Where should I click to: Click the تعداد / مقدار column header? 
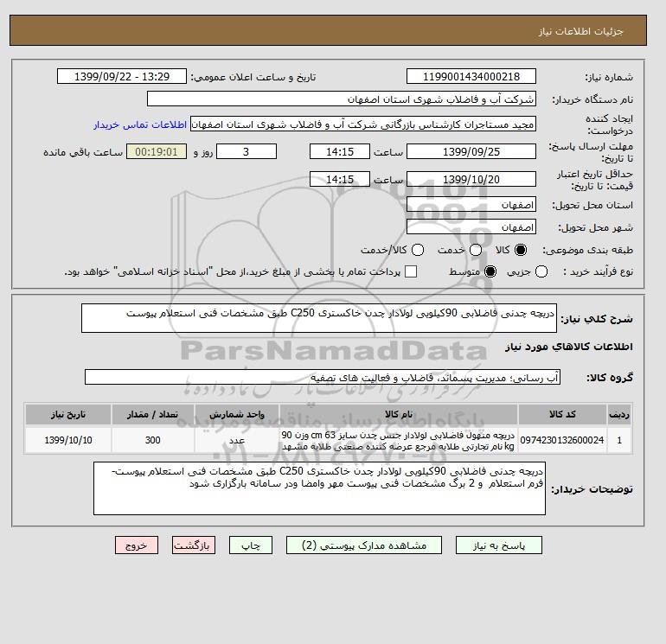coord(153,414)
